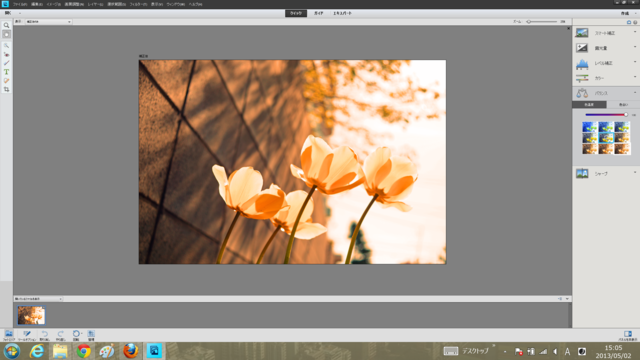This screenshot has height=360, width=640.
Task: Open the Filter menu
Action: [138, 4]
